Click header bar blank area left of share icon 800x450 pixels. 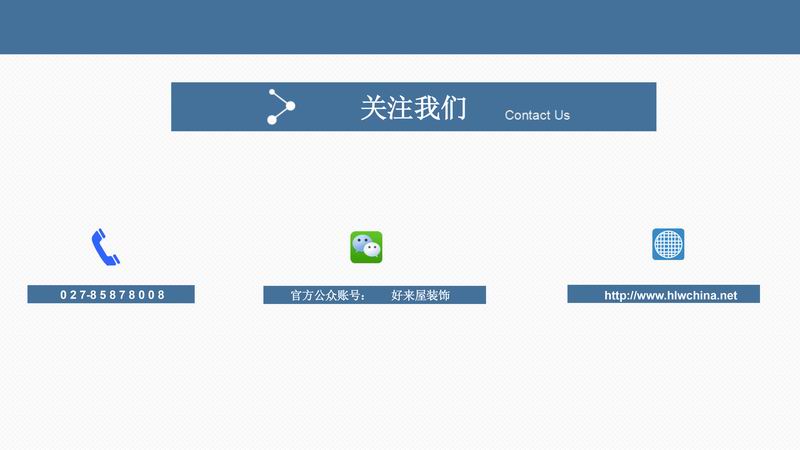[215, 107]
